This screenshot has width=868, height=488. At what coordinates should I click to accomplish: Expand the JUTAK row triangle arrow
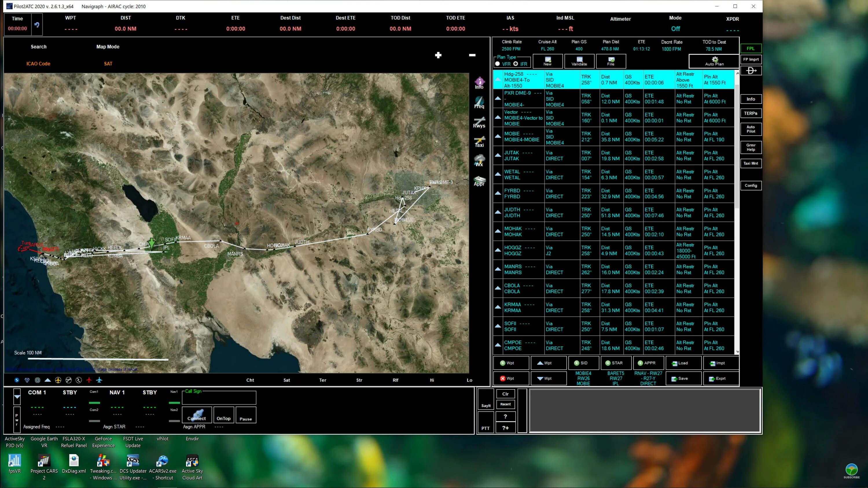(498, 155)
